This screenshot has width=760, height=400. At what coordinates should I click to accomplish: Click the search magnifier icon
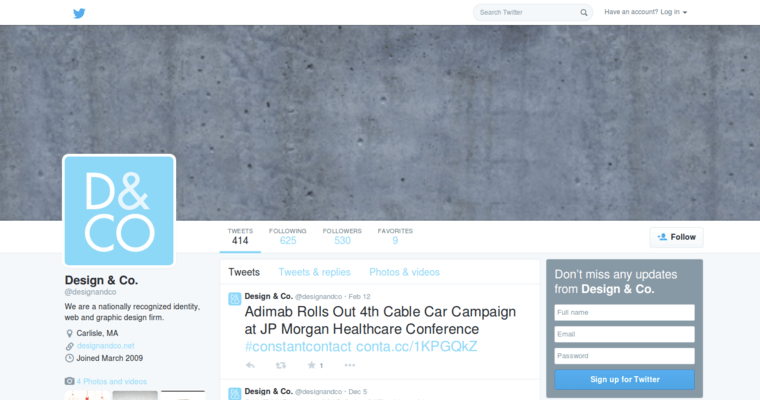(584, 13)
